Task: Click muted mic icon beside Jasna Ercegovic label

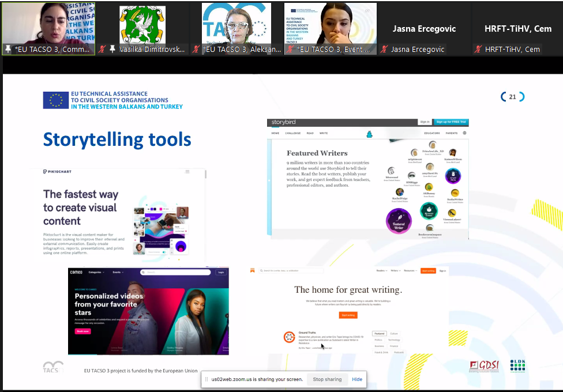Action: pyautogui.click(x=384, y=49)
